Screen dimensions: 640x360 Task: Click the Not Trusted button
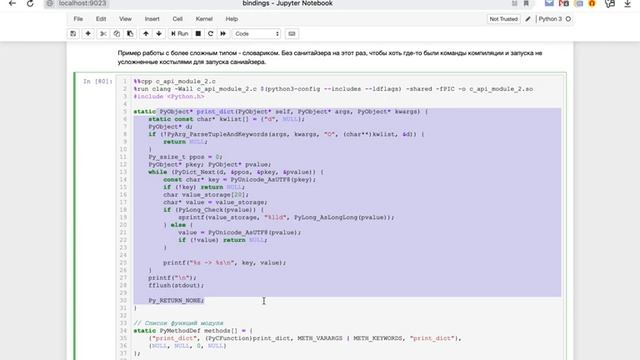pos(503,19)
